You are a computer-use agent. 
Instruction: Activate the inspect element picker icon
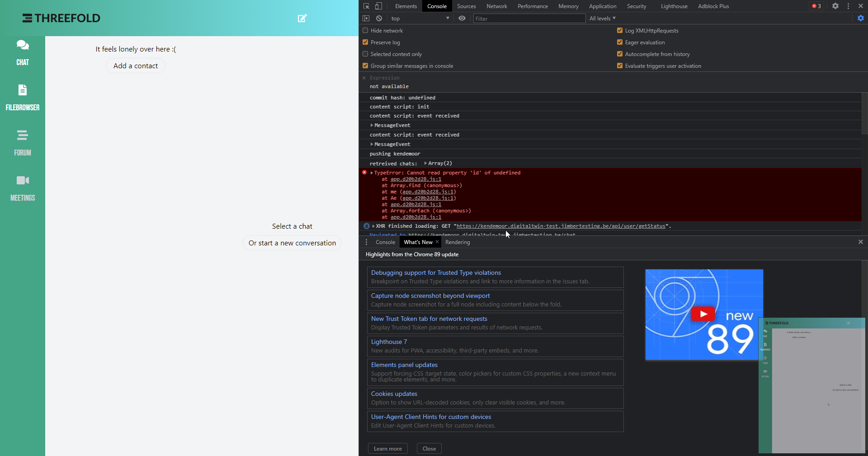(367, 6)
